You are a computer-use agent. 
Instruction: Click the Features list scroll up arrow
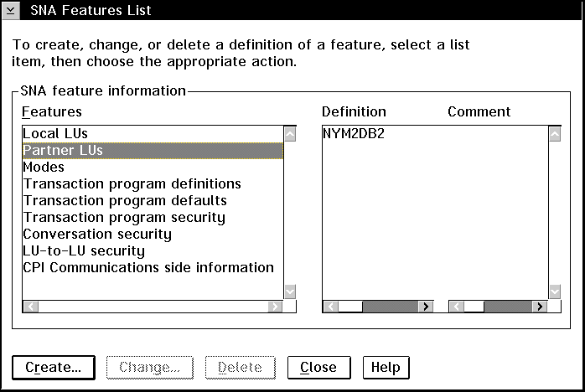290,134
